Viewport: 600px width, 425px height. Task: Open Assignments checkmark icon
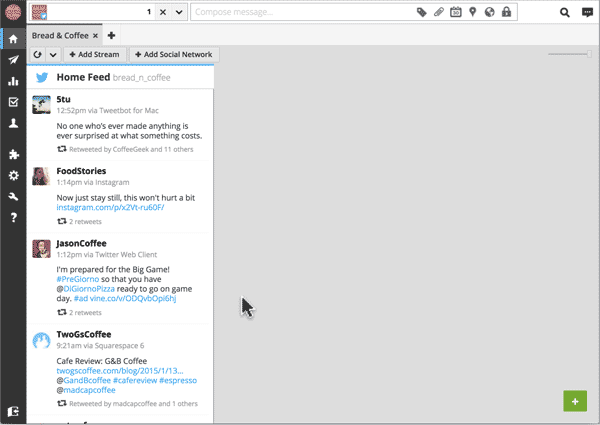(13, 102)
